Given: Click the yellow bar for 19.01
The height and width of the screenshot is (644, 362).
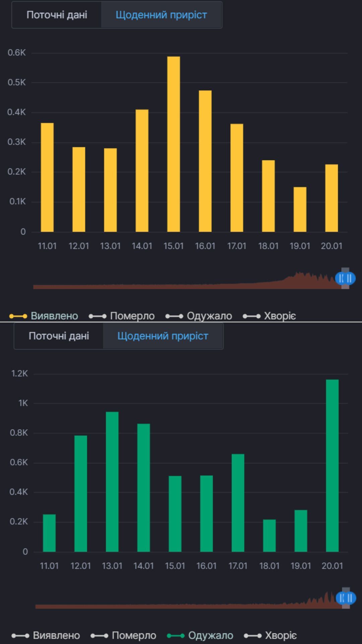Looking at the screenshot, I should click(300, 210).
